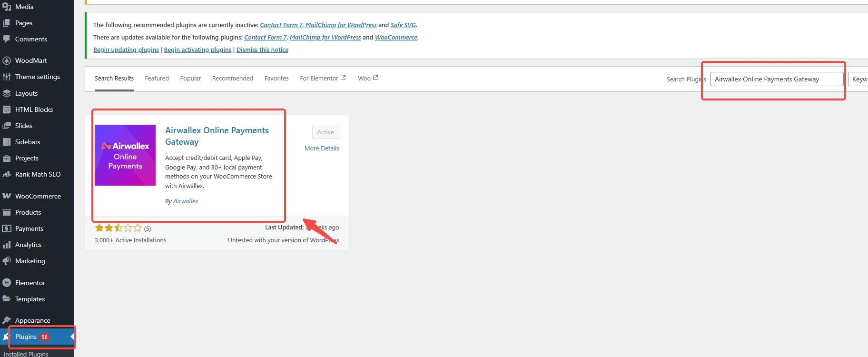This screenshot has width=868, height=357.
Task: Click the WooCommerce icon in sidebar
Action: (7, 196)
